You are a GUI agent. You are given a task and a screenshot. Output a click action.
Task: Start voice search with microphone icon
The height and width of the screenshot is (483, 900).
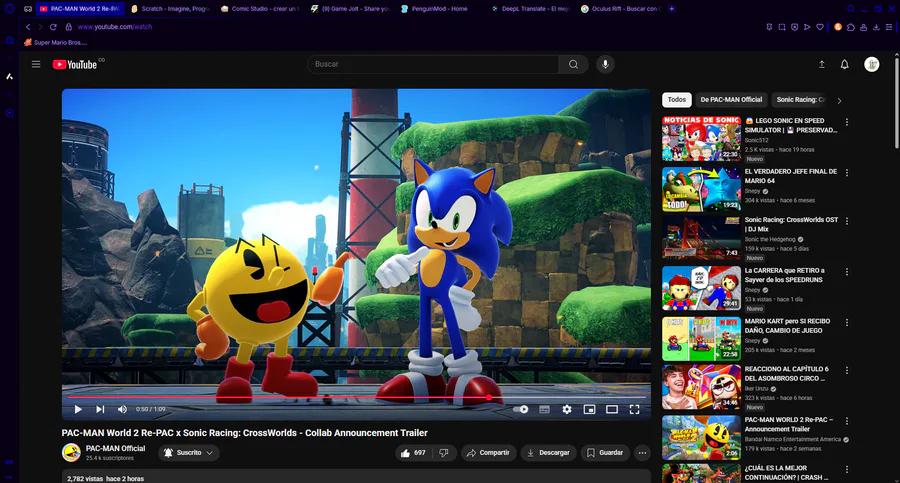tap(605, 64)
